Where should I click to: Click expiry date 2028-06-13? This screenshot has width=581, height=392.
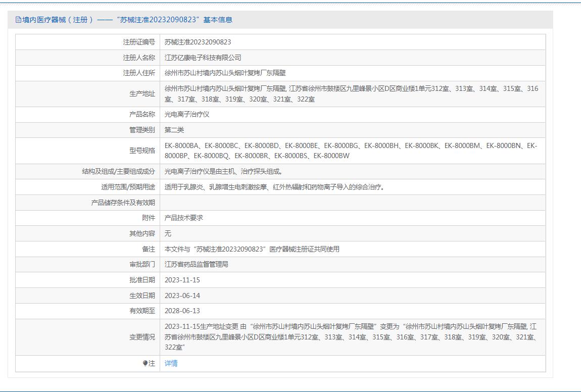click(x=182, y=311)
